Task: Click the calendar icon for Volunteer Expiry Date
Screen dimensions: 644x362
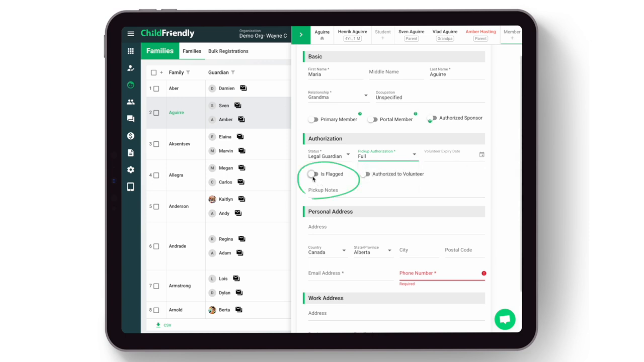Action: (481, 155)
